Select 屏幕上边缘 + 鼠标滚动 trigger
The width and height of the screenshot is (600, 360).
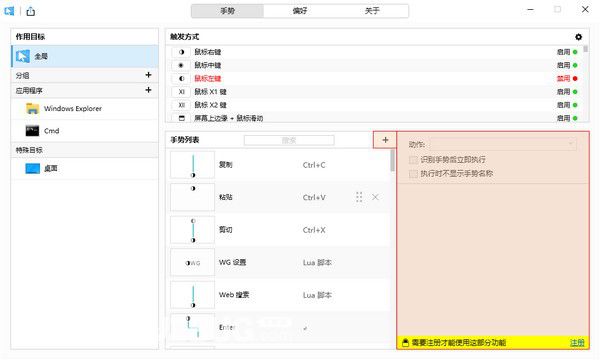tap(375, 117)
